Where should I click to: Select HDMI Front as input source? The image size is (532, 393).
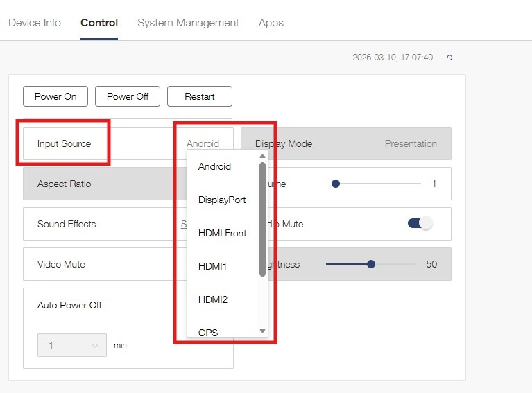[x=222, y=233]
